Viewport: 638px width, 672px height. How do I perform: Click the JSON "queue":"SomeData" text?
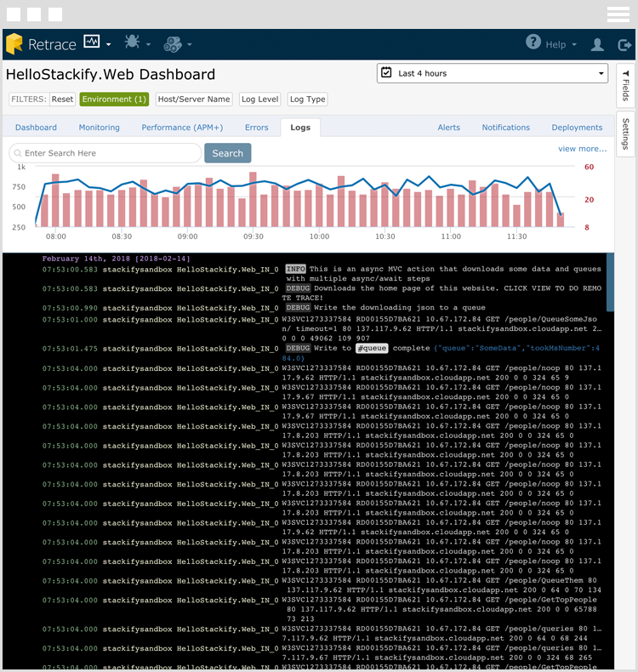click(x=478, y=348)
